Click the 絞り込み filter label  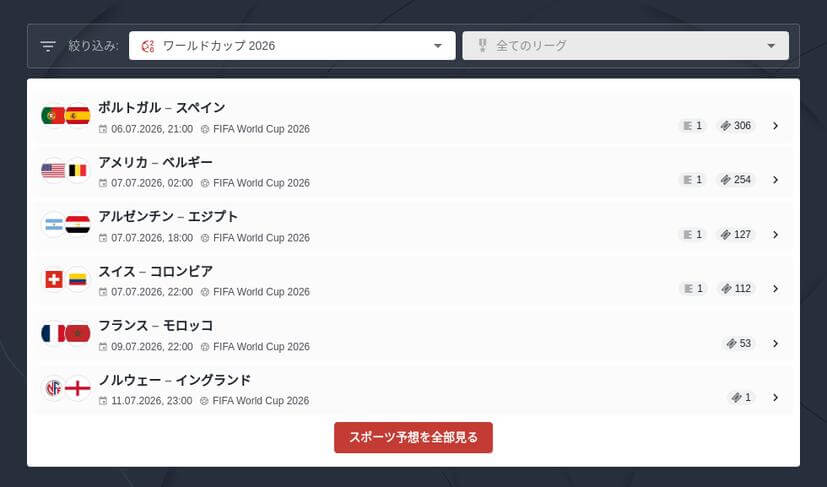(x=93, y=46)
